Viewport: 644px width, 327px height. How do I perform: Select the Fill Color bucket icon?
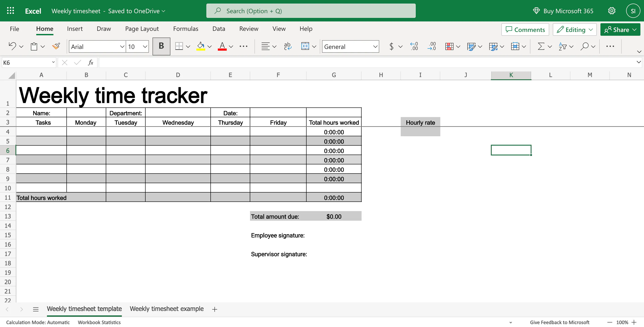pyautogui.click(x=201, y=46)
